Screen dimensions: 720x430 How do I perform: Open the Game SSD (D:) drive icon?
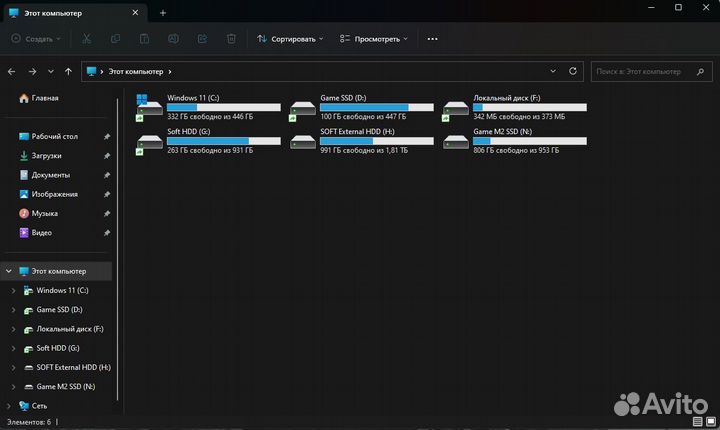pos(303,110)
